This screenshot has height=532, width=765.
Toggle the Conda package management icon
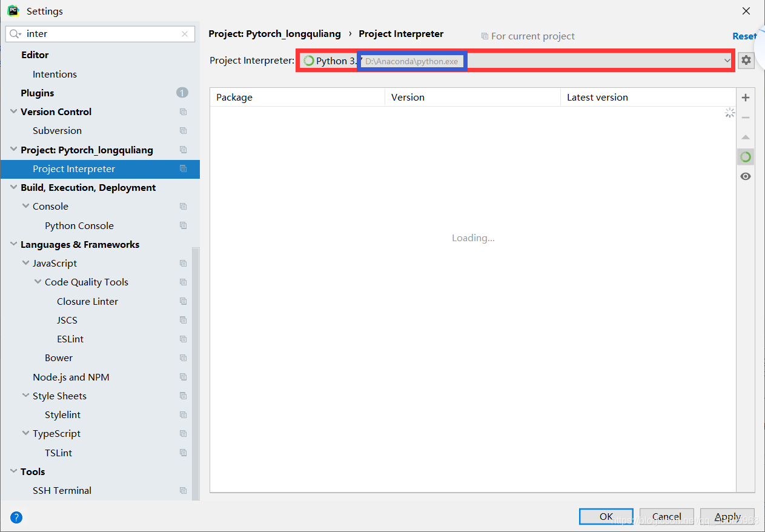746,157
